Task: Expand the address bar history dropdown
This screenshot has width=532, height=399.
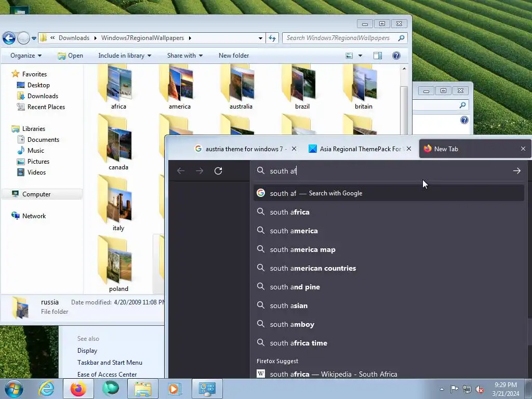Action: 260,38
